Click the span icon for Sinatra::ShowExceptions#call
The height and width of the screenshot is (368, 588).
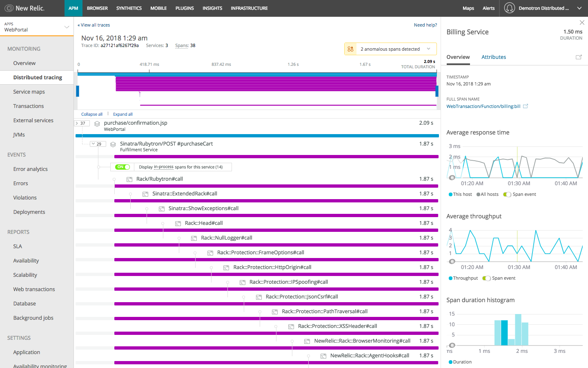tap(162, 209)
